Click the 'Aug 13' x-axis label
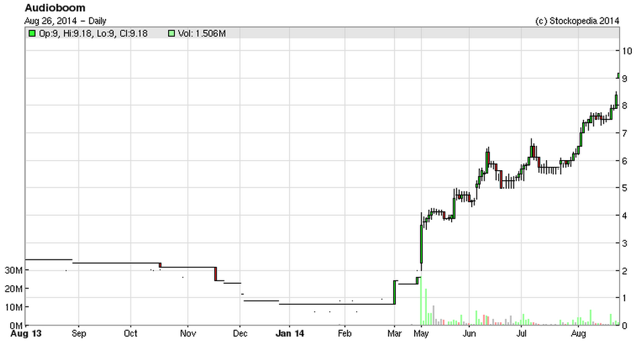Image resolution: width=644 pixels, height=349 pixels. (x=26, y=334)
